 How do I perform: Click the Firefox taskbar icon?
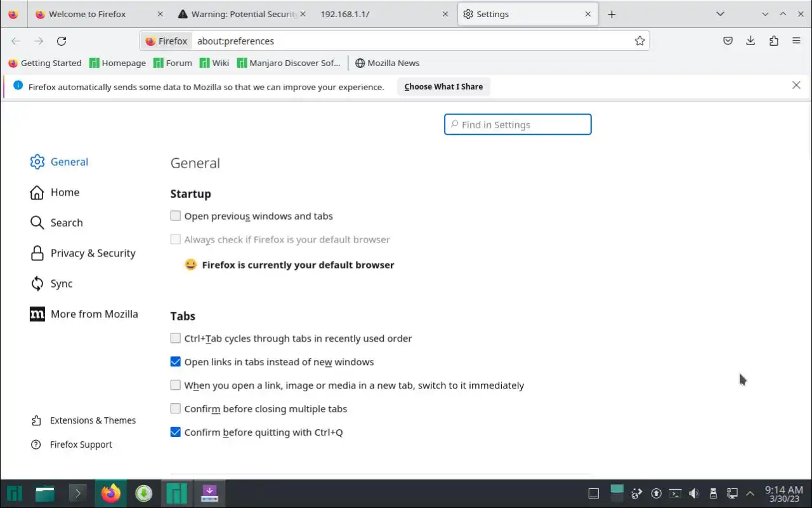coord(110,493)
